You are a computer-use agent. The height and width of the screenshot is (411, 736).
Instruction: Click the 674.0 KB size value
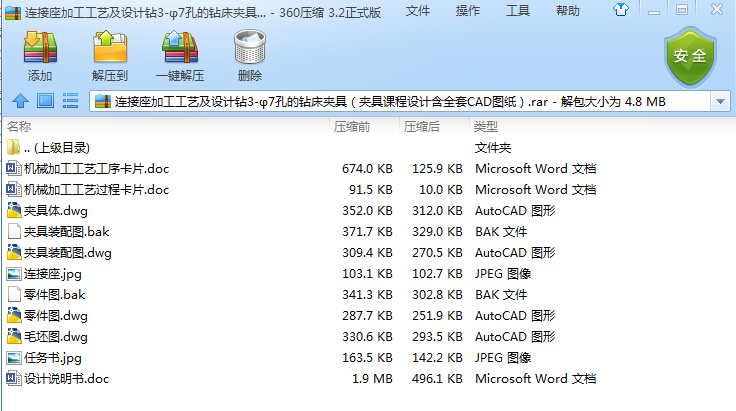(367, 169)
